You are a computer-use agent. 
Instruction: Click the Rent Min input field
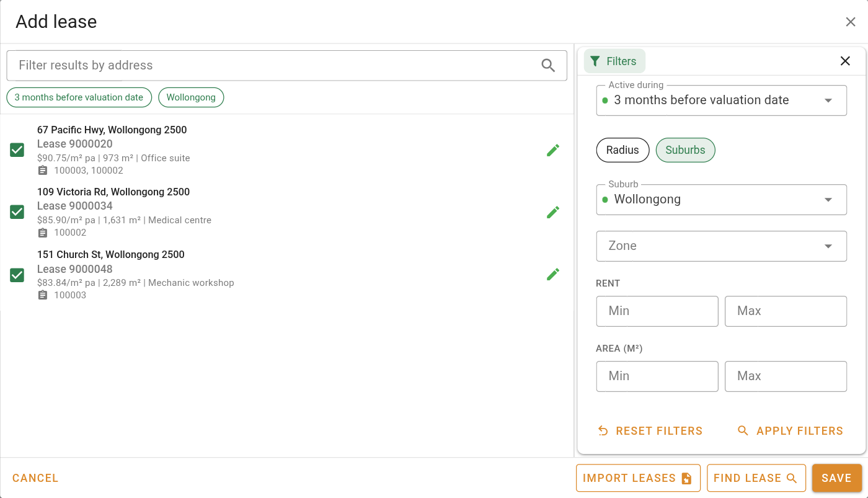pos(657,311)
